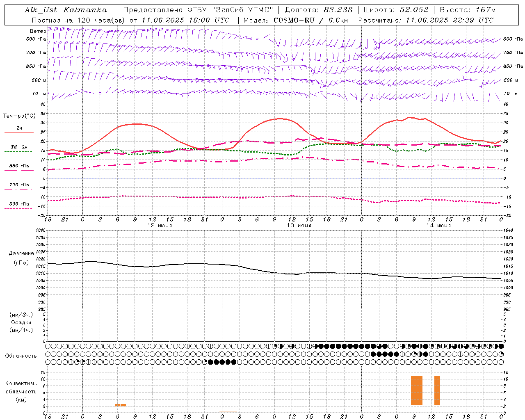Select the 'Широта: 52.052' header field
This screenshot has height=420, width=525.
click(396, 10)
